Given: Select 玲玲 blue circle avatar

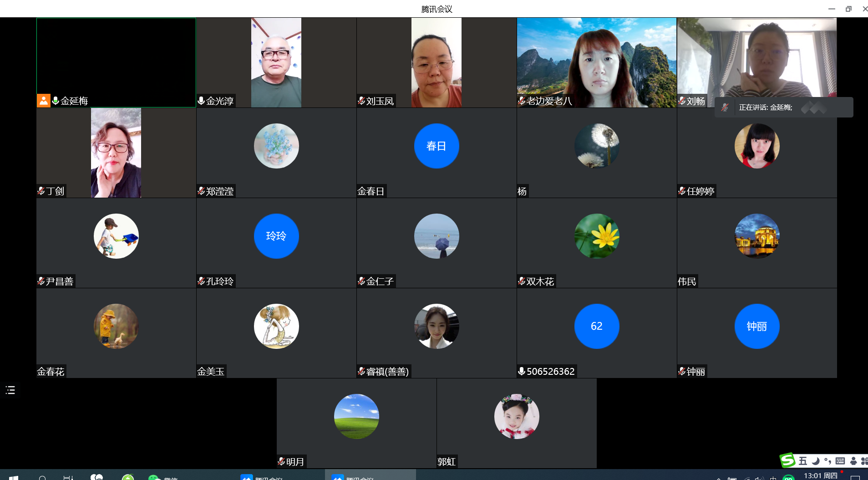Looking at the screenshot, I should tap(276, 236).
